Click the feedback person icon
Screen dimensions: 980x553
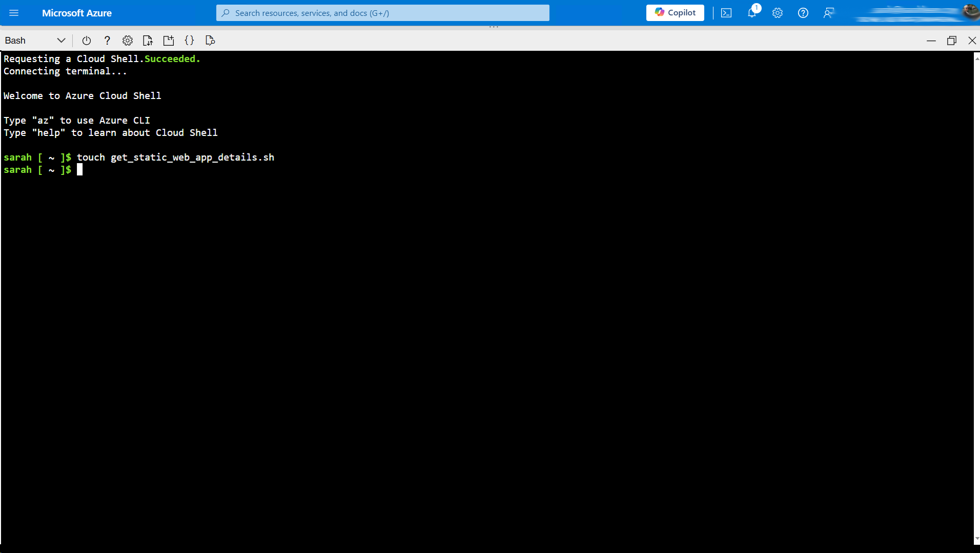point(829,13)
